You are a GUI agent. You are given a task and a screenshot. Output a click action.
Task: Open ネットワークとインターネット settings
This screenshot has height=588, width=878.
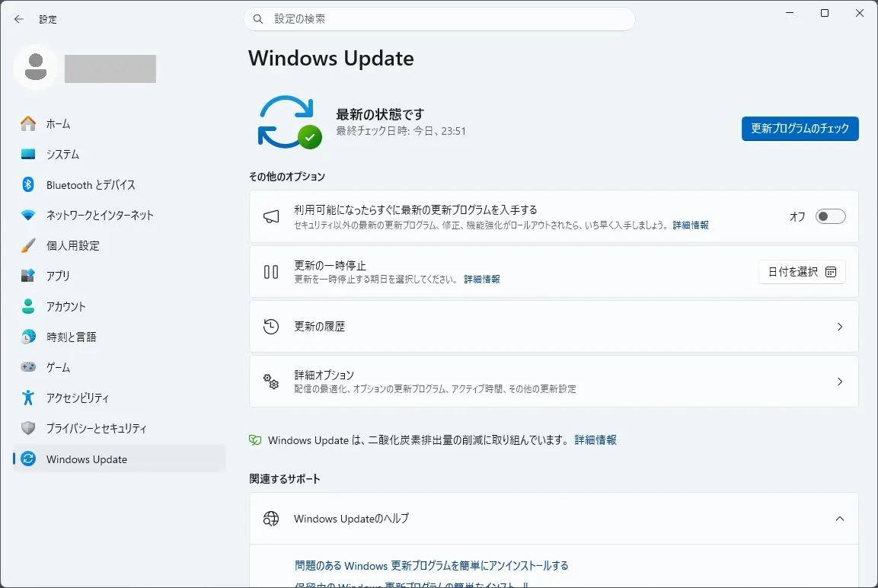click(120, 215)
